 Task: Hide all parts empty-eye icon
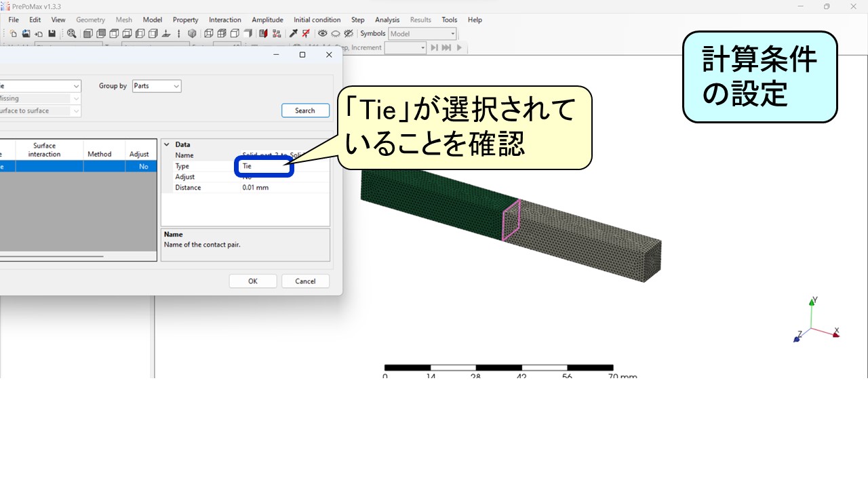pos(336,33)
